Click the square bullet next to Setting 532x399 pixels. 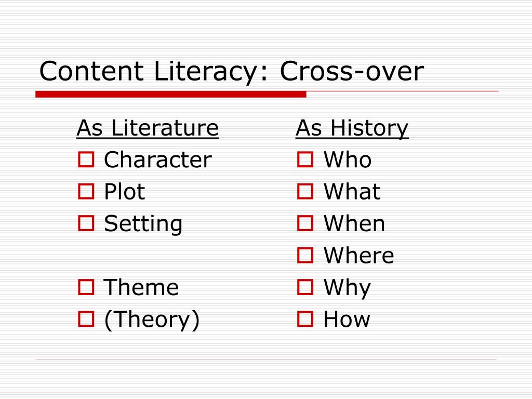[86, 223]
